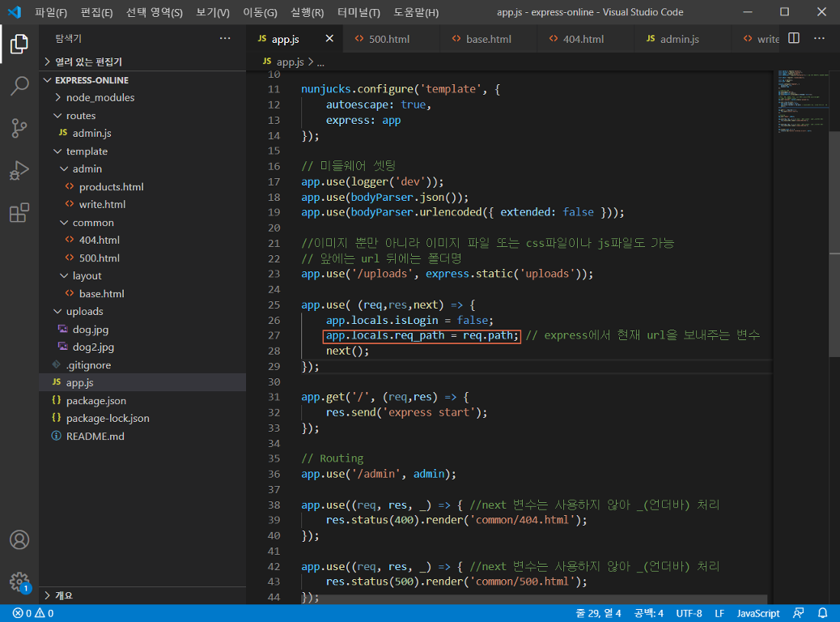Open Explorer panel more actions ellipsis
The width and height of the screenshot is (840, 622).
[x=225, y=38]
